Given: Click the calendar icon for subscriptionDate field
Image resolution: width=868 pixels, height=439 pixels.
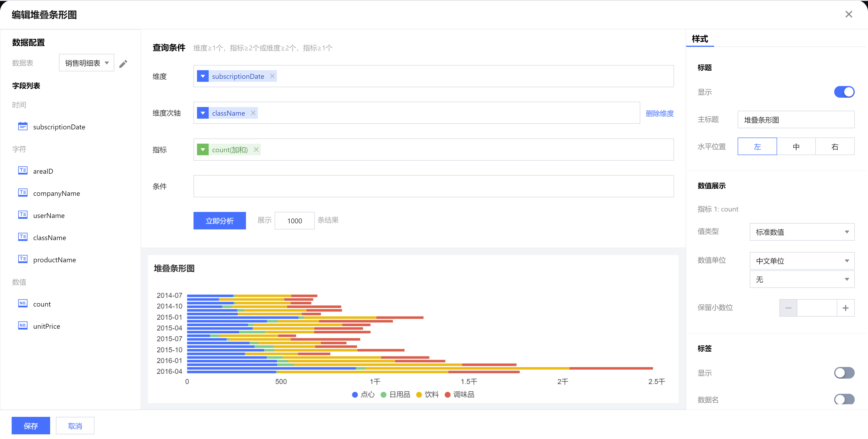Looking at the screenshot, I should coord(23,126).
